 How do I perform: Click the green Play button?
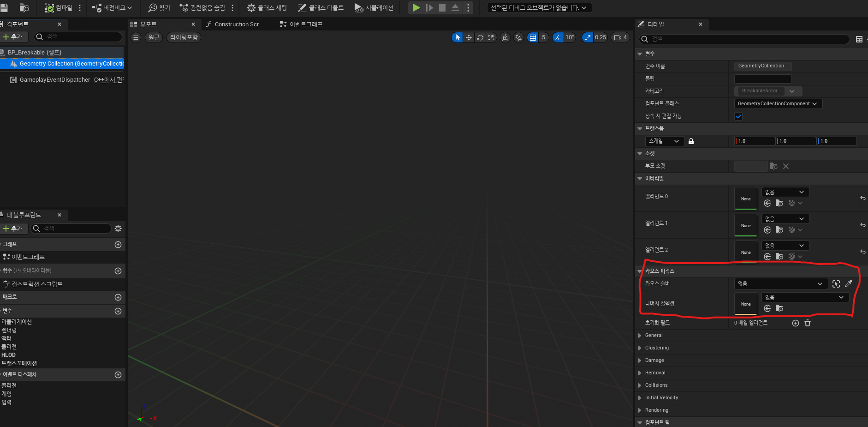tap(416, 8)
